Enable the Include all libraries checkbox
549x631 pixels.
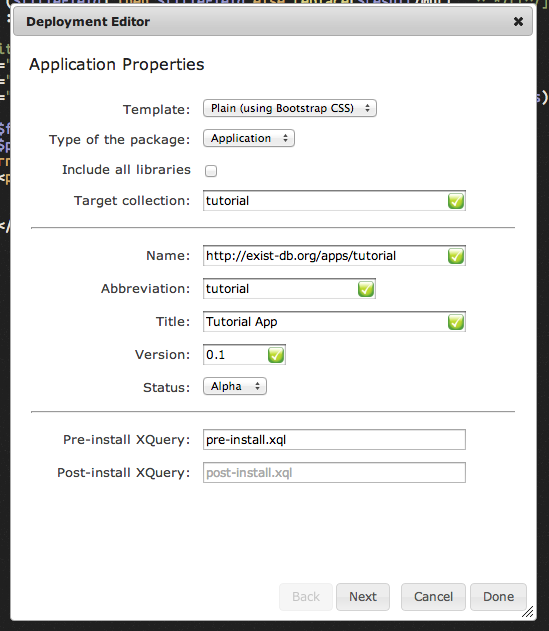[211, 171]
